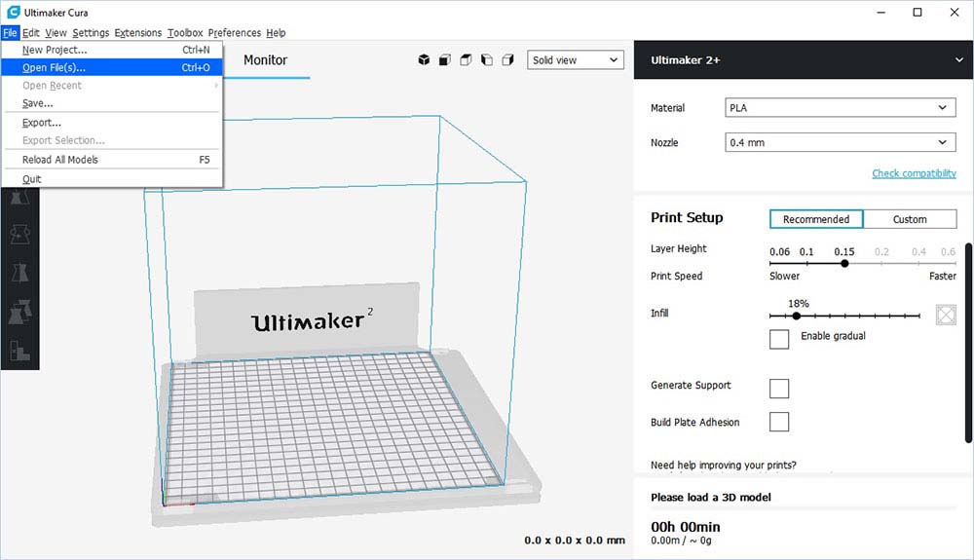
Task: Enable gradual infill checkbox
Action: click(x=779, y=339)
